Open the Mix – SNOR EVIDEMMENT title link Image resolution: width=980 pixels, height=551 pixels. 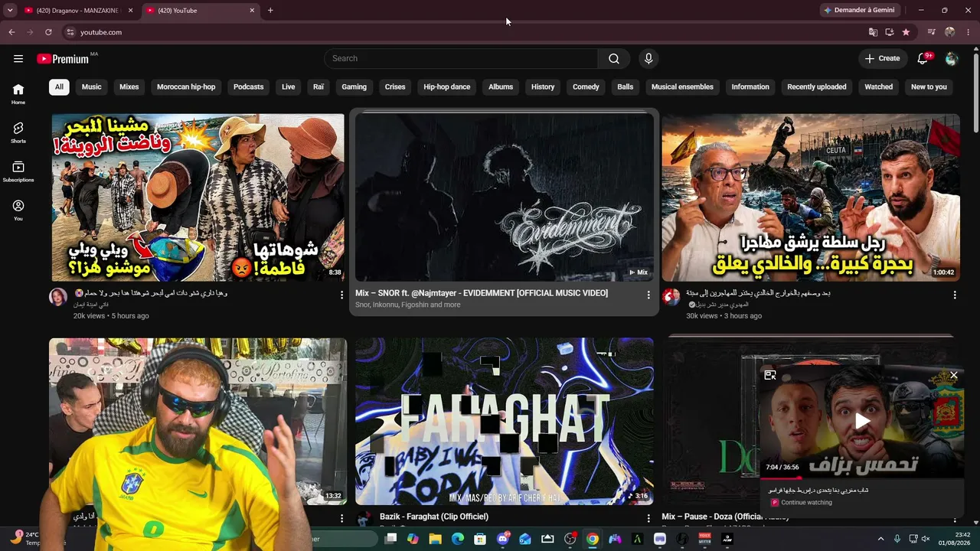coord(482,293)
